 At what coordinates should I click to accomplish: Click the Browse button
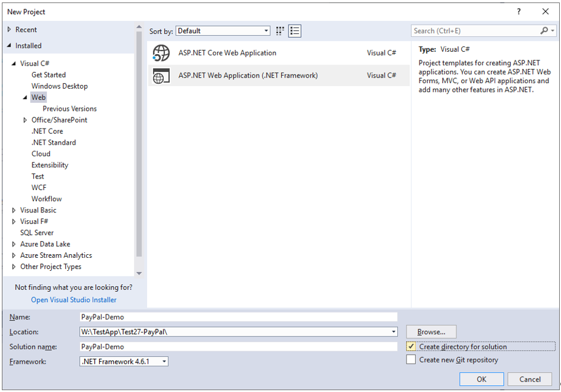[x=431, y=332]
